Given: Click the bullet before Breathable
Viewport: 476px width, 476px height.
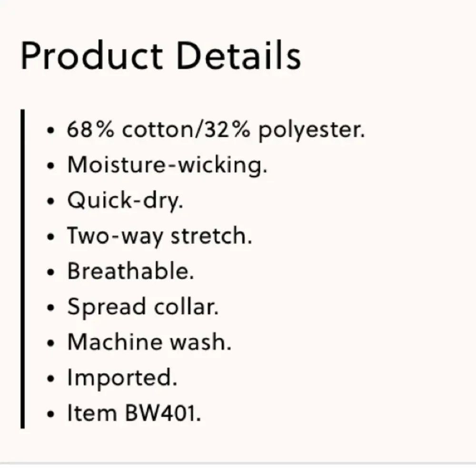Looking at the screenshot, I should pyautogui.click(x=51, y=272).
